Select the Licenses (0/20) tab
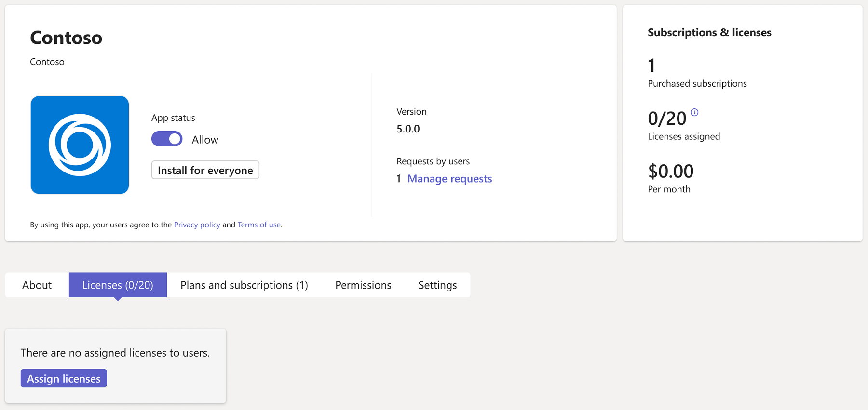The height and width of the screenshot is (410, 868). tap(118, 285)
